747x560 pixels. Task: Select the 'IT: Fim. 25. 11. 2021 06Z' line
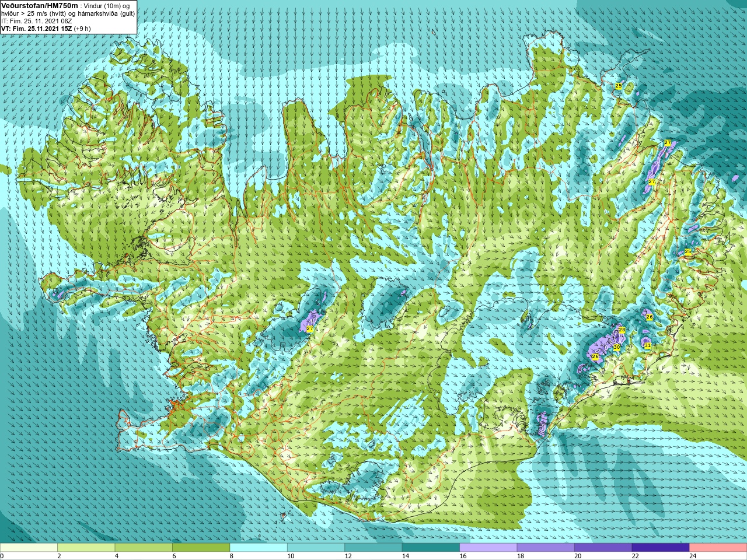[x=37, y=20]
